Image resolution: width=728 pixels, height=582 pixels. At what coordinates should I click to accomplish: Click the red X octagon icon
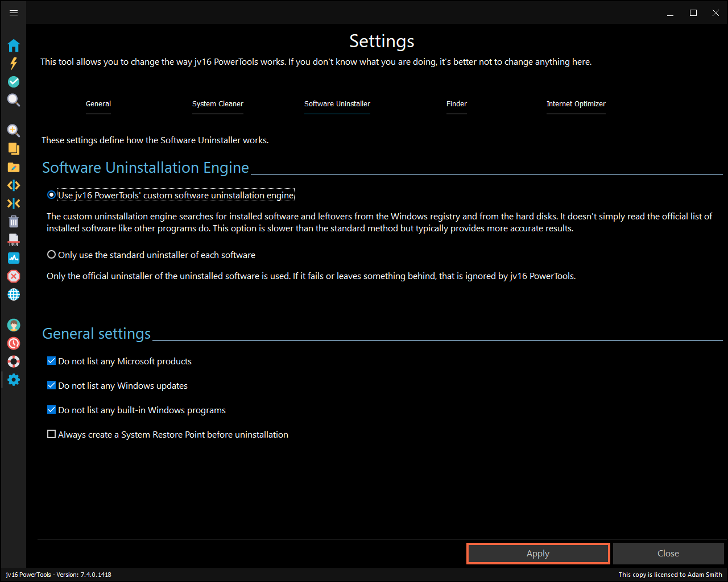click(x=14, y=276)
